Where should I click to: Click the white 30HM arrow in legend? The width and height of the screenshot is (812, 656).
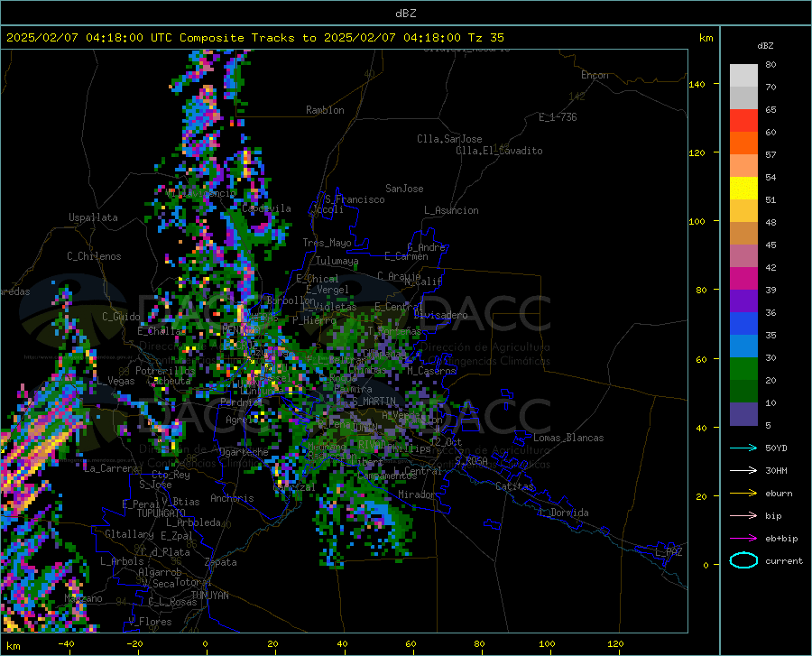pyautogui.click(x=743, y=471)
